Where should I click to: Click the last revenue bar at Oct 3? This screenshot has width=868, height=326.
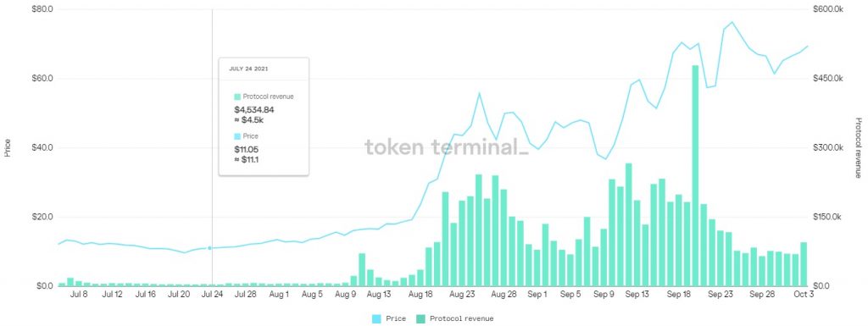(x=804, y=264)
